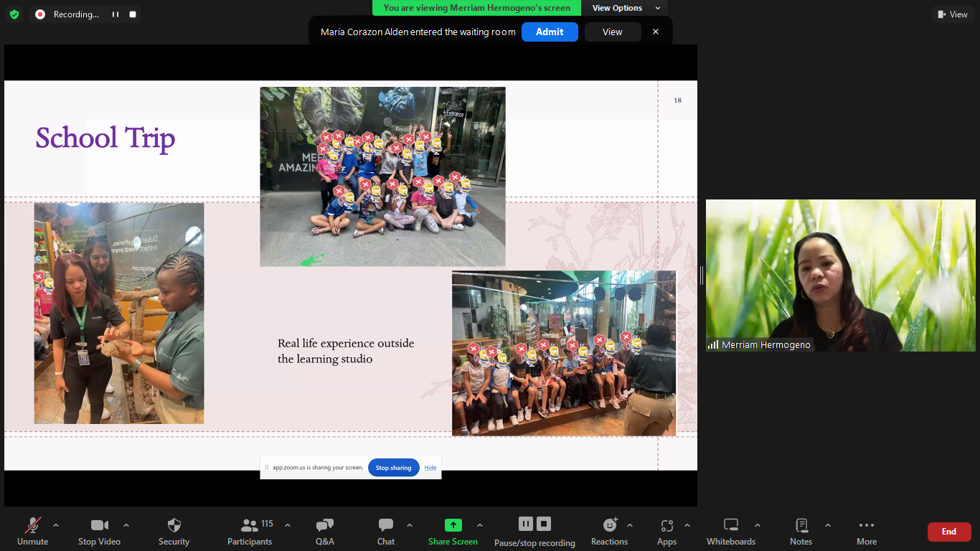Image resolution: width=980 pixels, height=551 pixels.
Task: Open the Apps icon
Action: (x=666, y=531)
